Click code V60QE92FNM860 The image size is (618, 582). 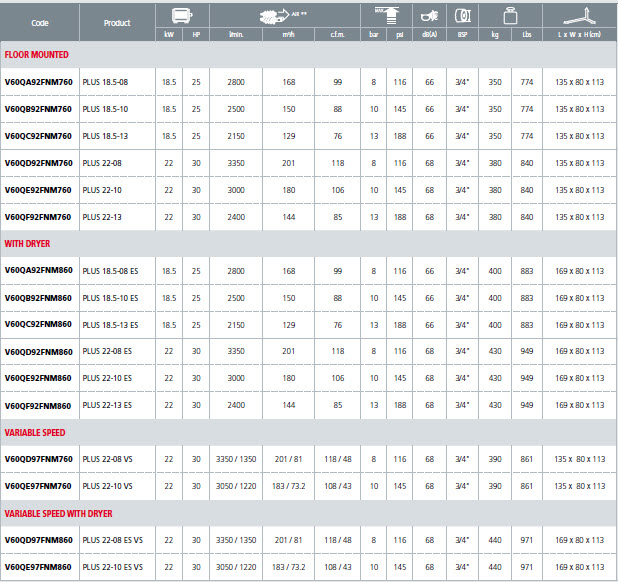pyautogui.click(x=38, y=378)
